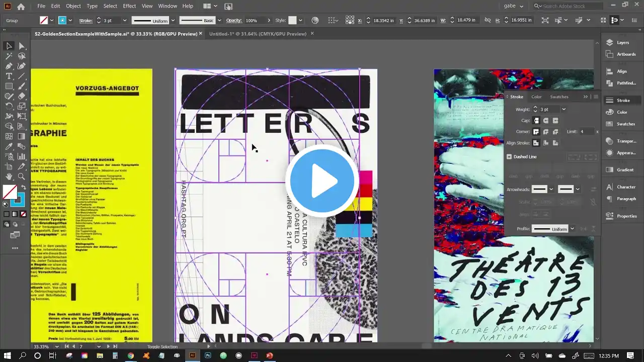644x362 pixels.
Task: Open the Effect menu
Action: coord(129,6)
